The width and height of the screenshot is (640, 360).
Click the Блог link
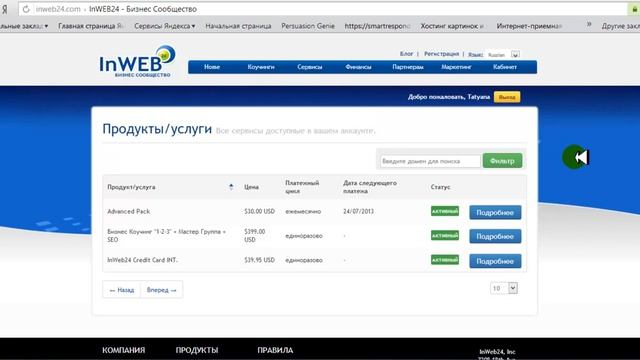[406, 54]
